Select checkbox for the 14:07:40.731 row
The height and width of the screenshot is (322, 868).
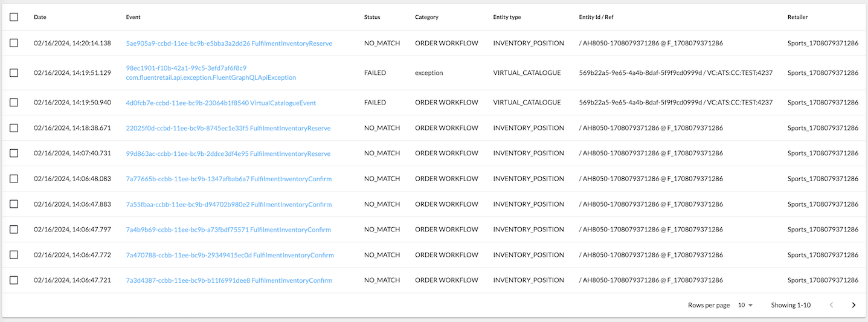coord(14,153)
